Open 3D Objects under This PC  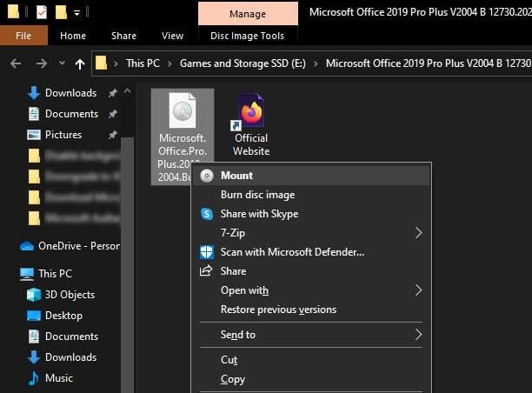tap(70, 295)
